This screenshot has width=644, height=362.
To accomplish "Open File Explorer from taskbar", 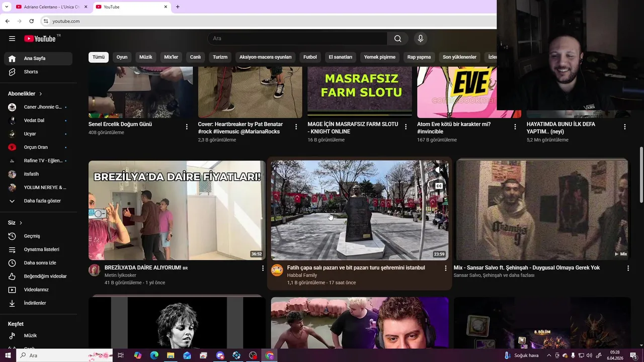I will tap(171, 355).
